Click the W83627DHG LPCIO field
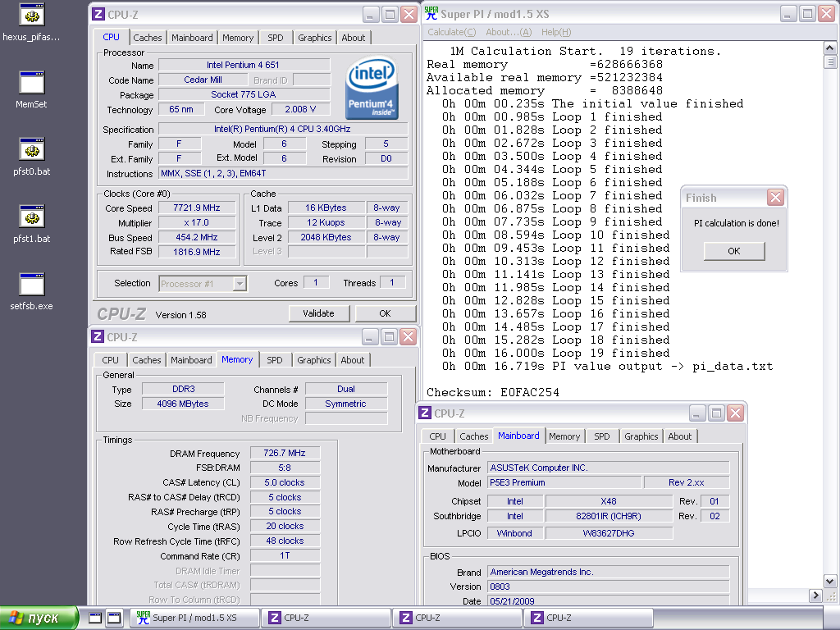The height and width of the screenshot is (630, 840). coord(609,533)
